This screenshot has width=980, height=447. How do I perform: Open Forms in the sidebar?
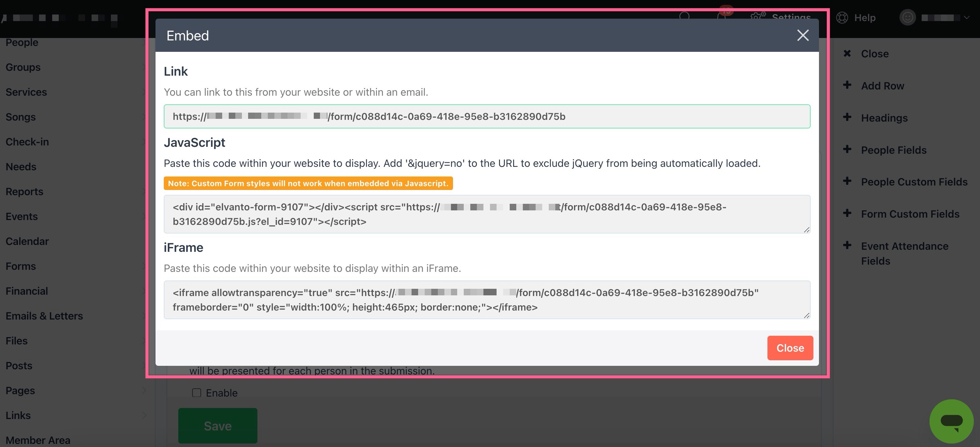pyautogui.click(x=20, y=266)
